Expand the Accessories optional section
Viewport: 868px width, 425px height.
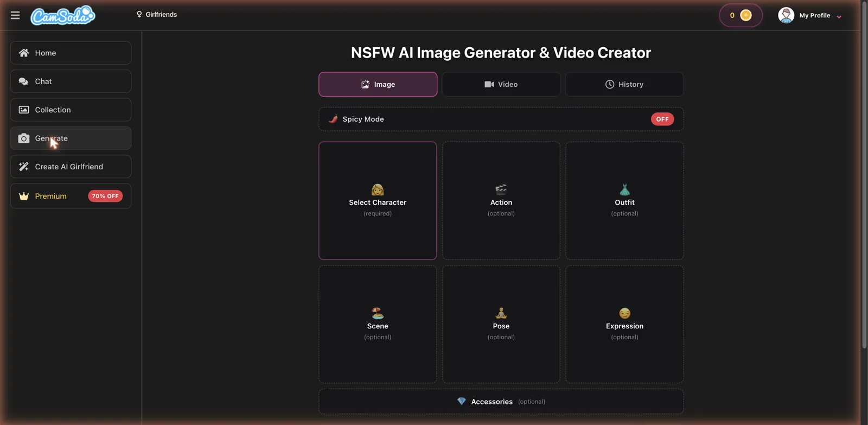coord(501,402)
